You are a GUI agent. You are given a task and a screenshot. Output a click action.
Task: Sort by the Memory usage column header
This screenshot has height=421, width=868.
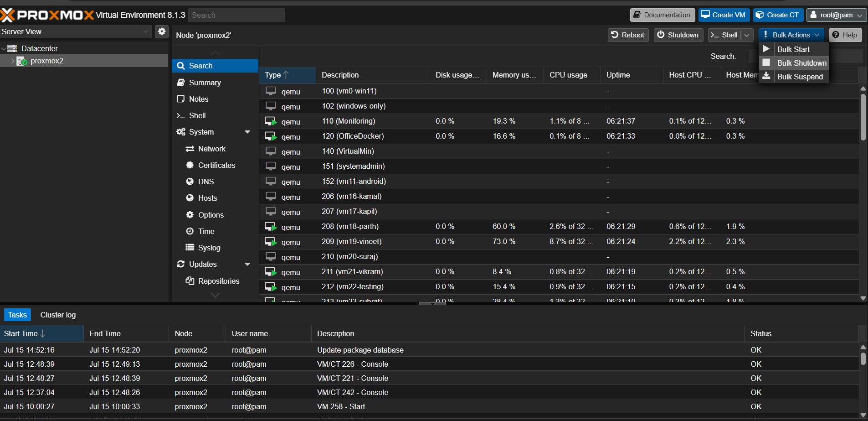click(515, 75)
